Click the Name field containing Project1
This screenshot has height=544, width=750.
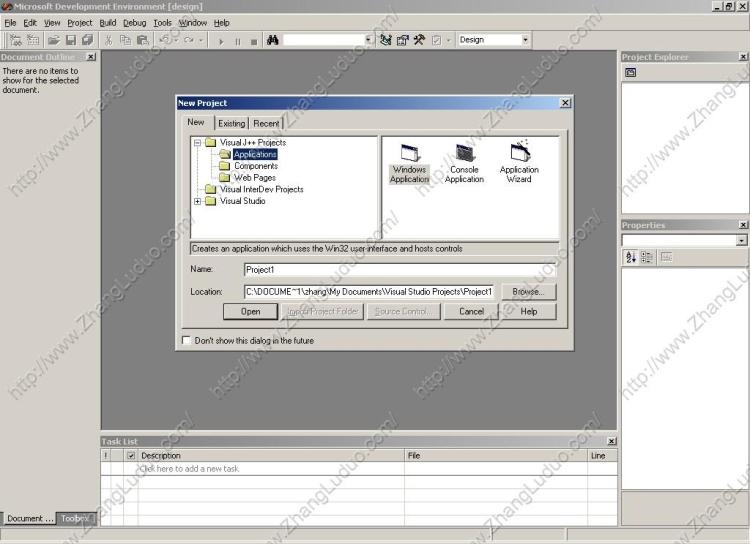pos(400,269)
